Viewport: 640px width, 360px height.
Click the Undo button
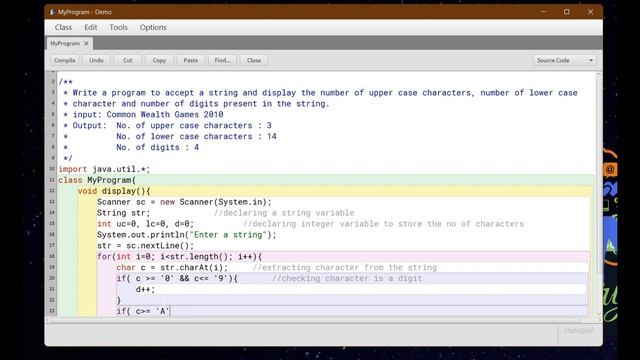pyautogui.click(x=96, y=60)
